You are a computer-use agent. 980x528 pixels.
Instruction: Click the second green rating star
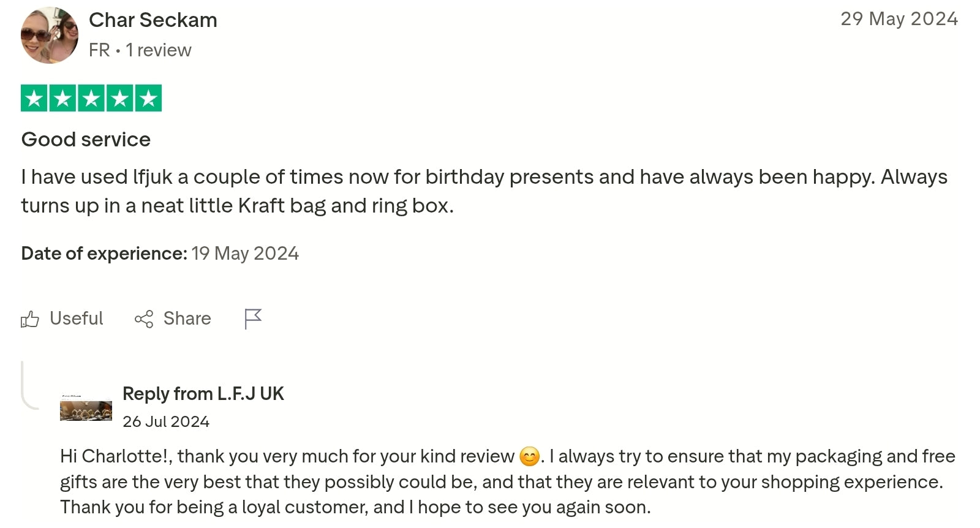click(x=63, y=98)
